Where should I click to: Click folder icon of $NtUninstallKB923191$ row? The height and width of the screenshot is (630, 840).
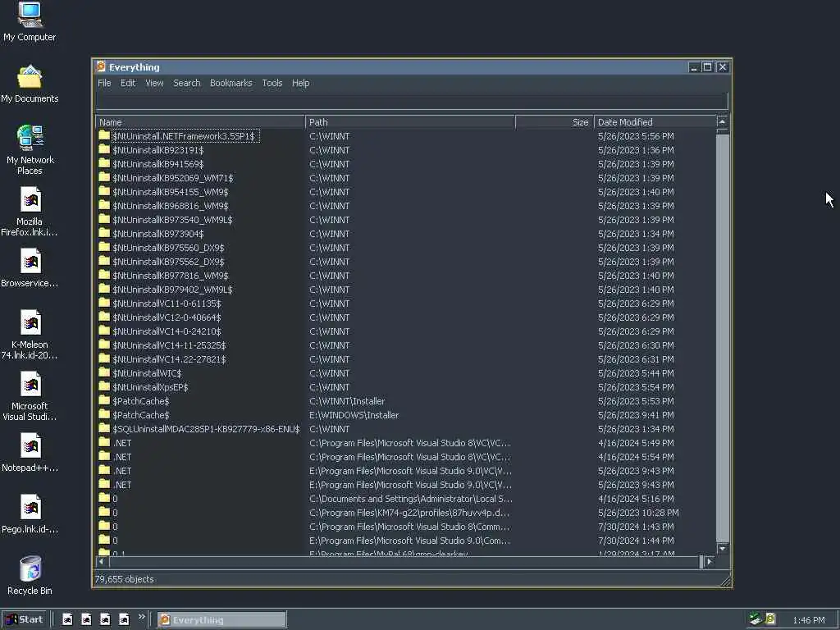(x=104, y=149)
